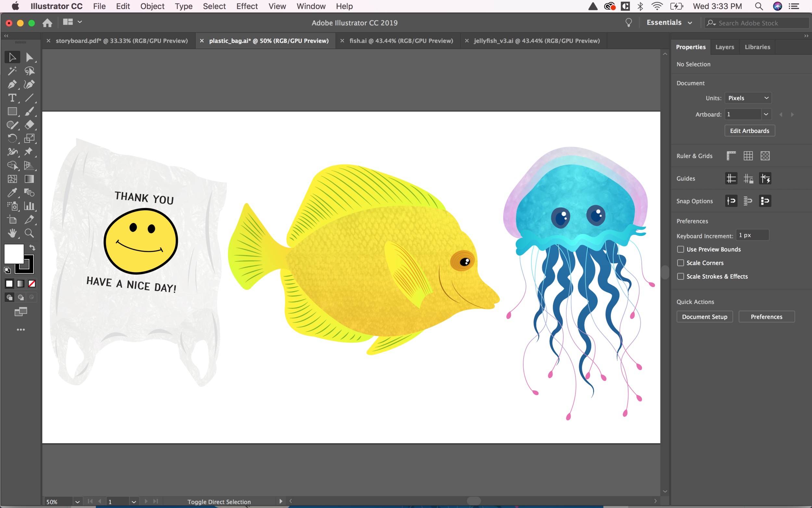This screenshot has height=508, width=812.
Task: Toggle Scale Strokes & Effects checkbox
Action: (680, 276)
